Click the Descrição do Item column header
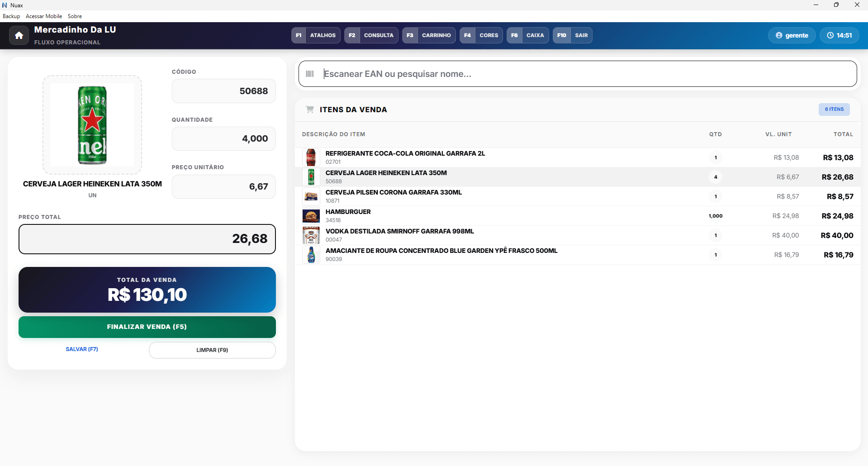Screen dimensions: 868x466 click(333, 134)
